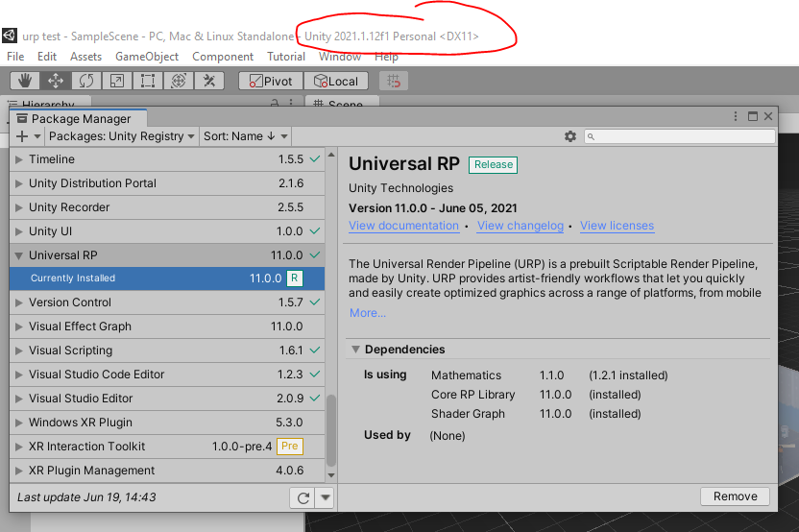Open the File menu
Screen dimensions: 799x532
[x=15, y=57]
